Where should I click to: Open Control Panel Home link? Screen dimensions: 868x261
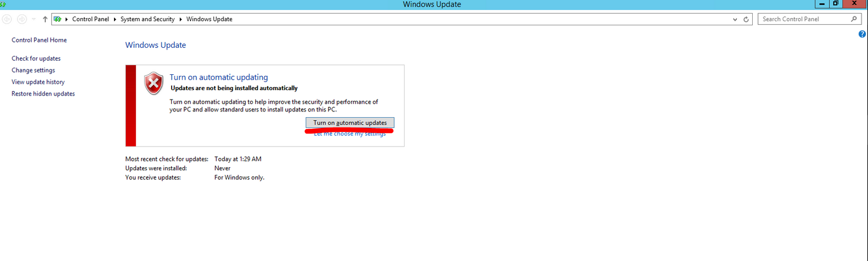[39, 40]
